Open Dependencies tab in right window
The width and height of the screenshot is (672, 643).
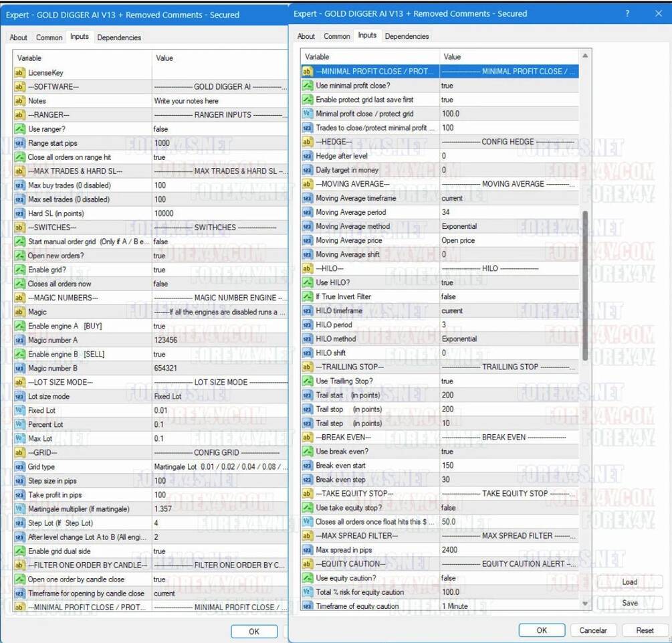[x=407, y=36]
